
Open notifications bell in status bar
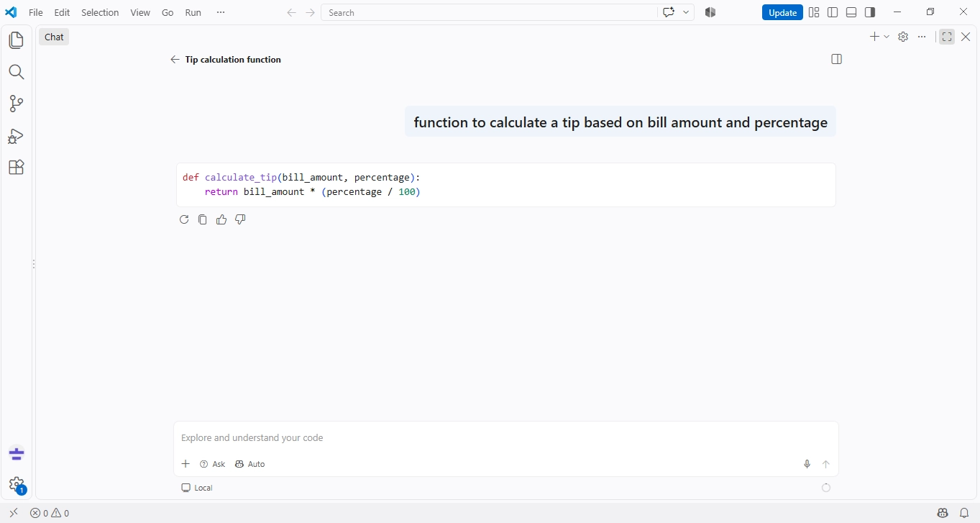(x=965, y=513)
